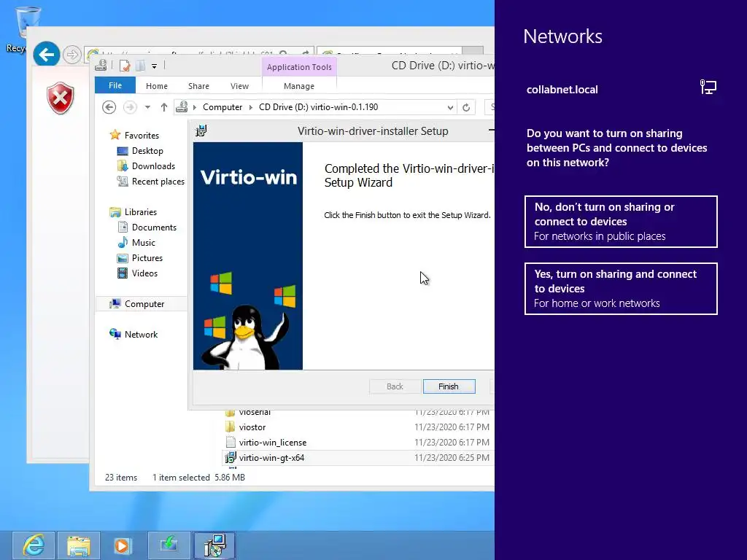
Task: Click the viostor folder icon
Action: click(x=230, y=427)
